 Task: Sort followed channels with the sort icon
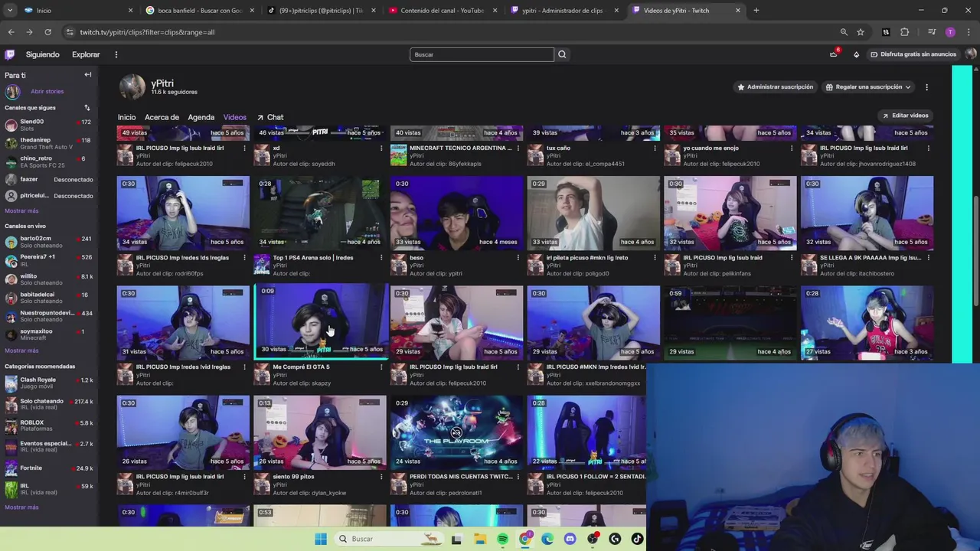pyautogui.click(x=87, y=108)
